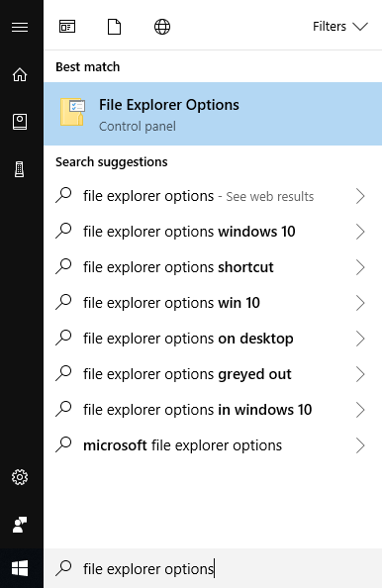The width and height of the screenshot is (382, 588).
Task: Click the 'Search suggestions' heading text
Action: click(x=112, y=162)
